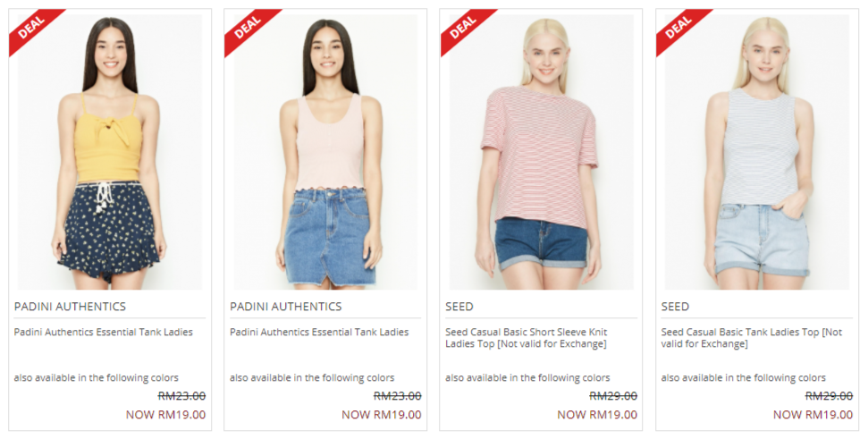868x439 pixels.
Task: Click color availability text under striped knit top
Action: (527, 377)
